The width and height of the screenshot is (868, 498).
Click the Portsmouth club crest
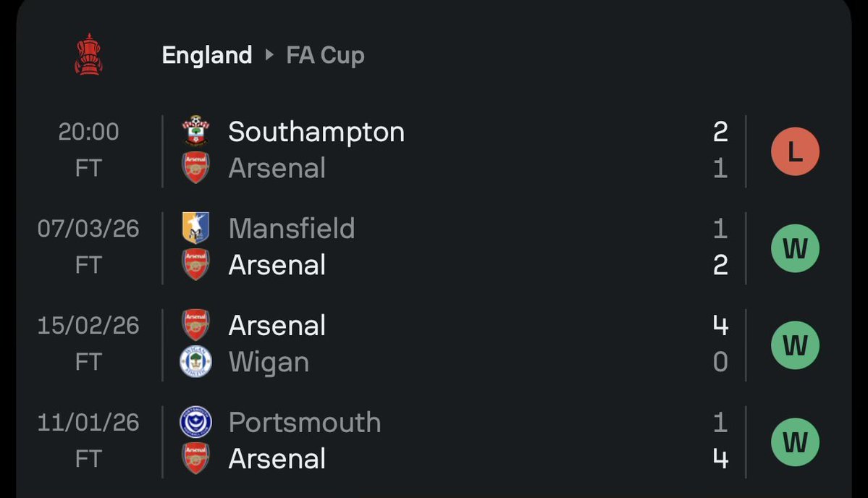coord(196,422)
